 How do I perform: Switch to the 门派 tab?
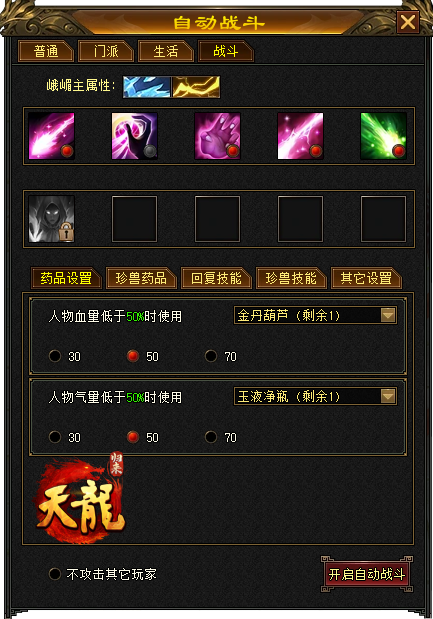pos(106,51)
